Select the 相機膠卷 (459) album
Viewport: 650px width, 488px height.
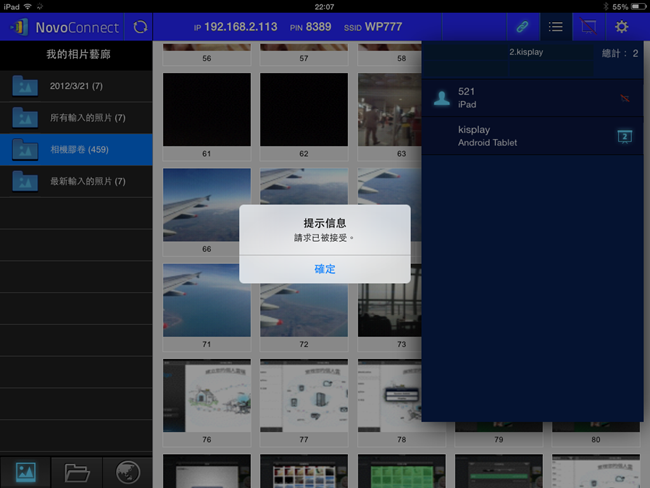pos(76,150)
